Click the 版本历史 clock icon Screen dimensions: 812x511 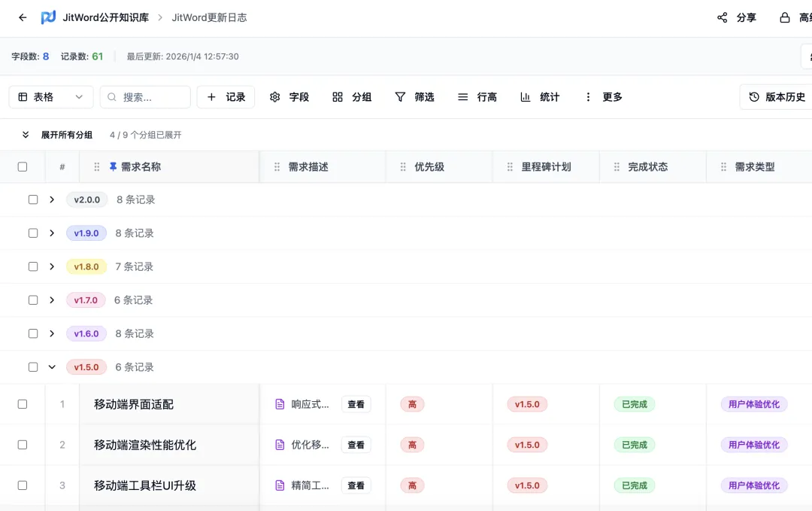(754, 97)
